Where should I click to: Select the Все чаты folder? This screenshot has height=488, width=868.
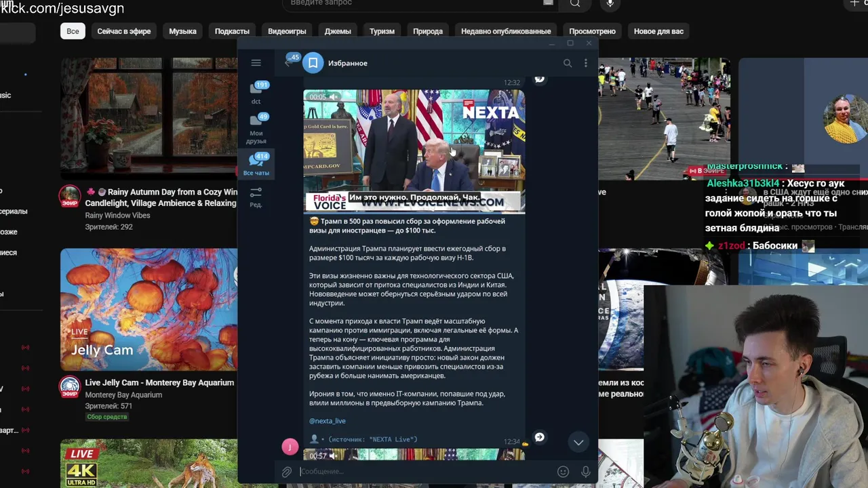click(x=256, y=165)
